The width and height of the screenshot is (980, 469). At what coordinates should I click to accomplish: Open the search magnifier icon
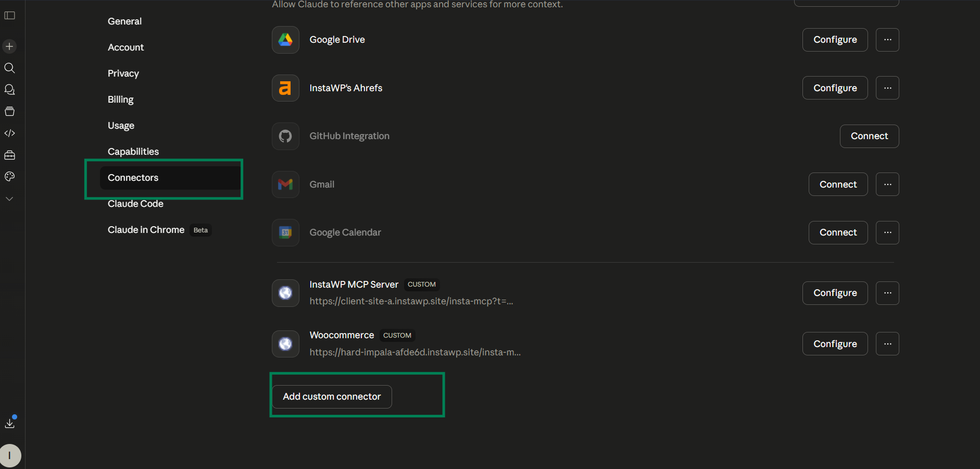coord(9,68)
